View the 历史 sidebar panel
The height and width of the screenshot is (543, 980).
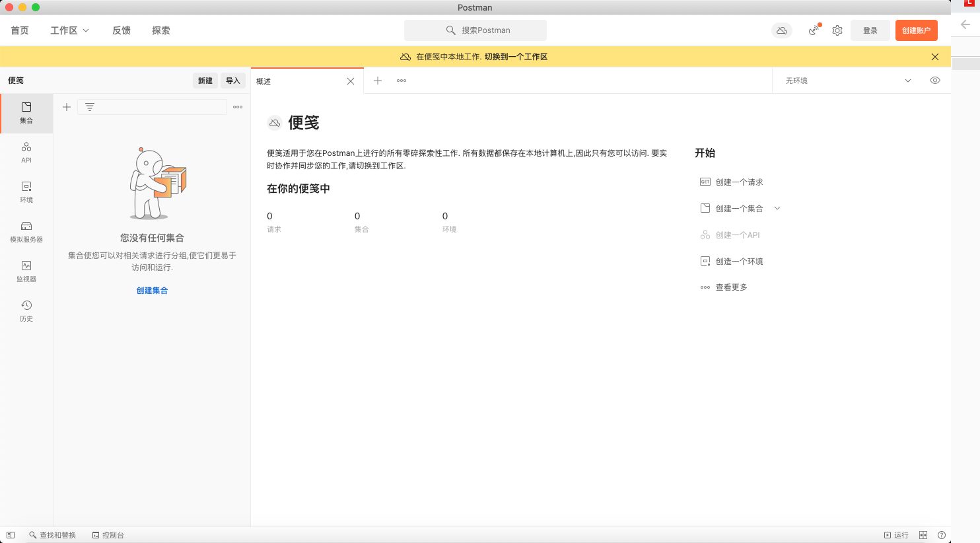(26, 310)
